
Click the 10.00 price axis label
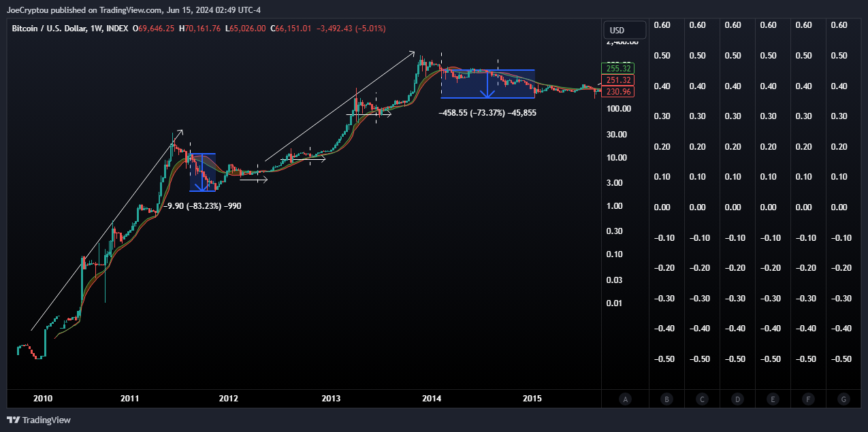coord(617,158)
